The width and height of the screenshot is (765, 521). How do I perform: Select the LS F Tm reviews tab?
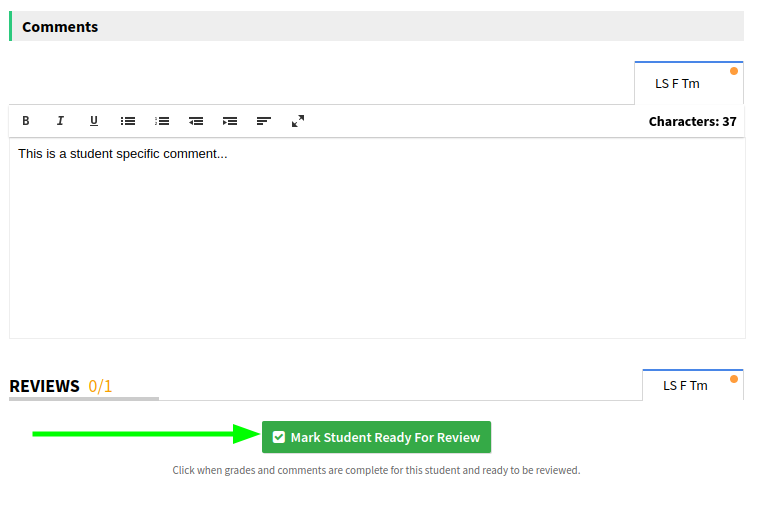pos(685,386)
